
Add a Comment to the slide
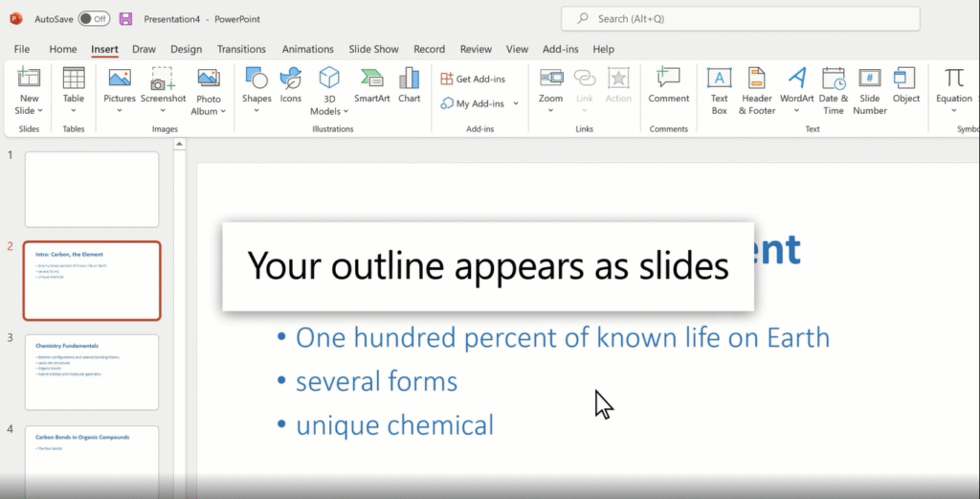(x=668, y=79)
